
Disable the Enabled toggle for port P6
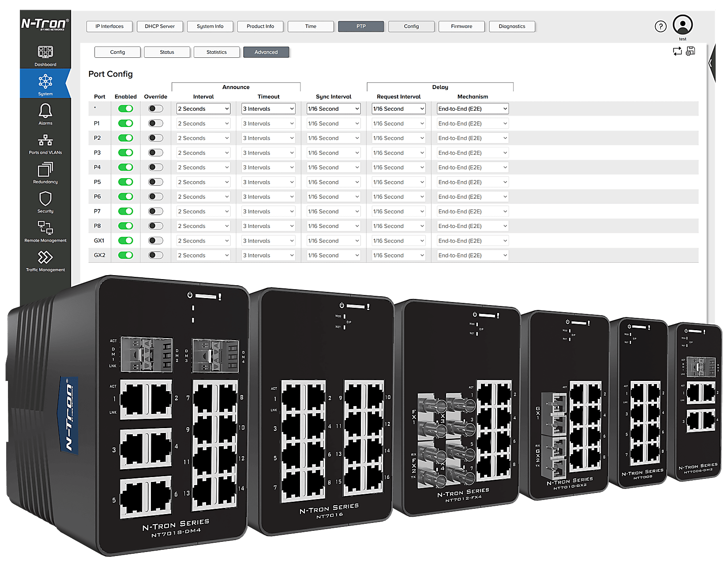(126, 197)
